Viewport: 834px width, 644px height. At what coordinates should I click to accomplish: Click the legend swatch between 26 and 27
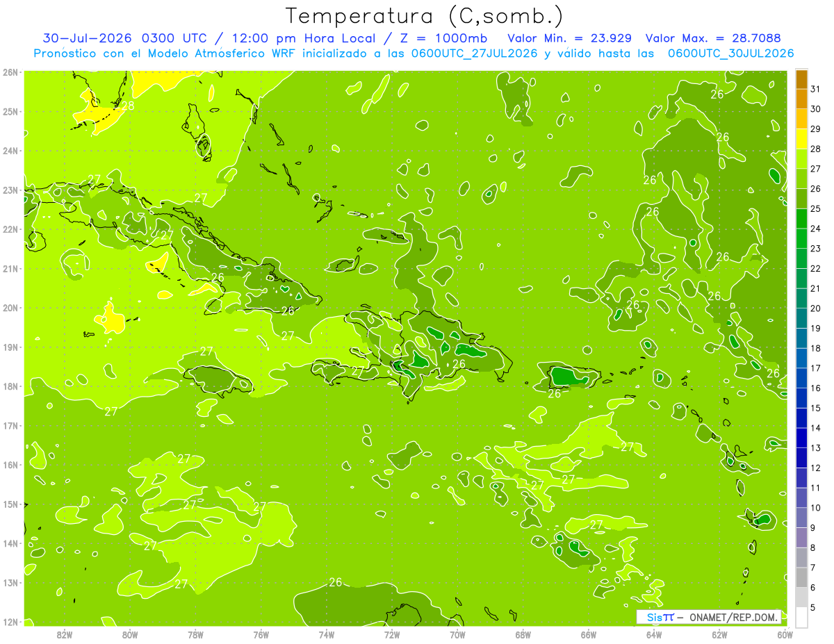801,179
